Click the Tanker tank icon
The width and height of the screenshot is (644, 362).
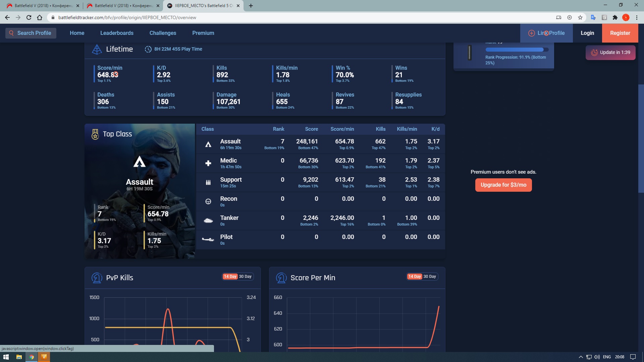208,221
